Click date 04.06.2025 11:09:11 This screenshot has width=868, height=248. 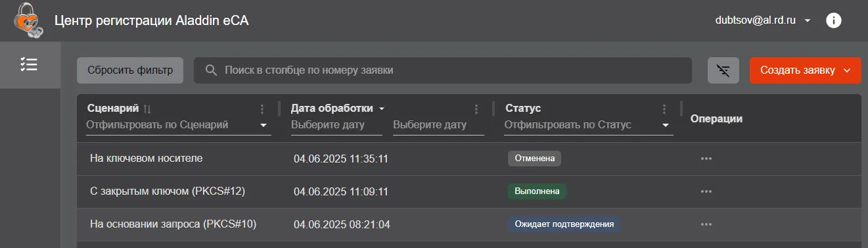coord(341,191)
